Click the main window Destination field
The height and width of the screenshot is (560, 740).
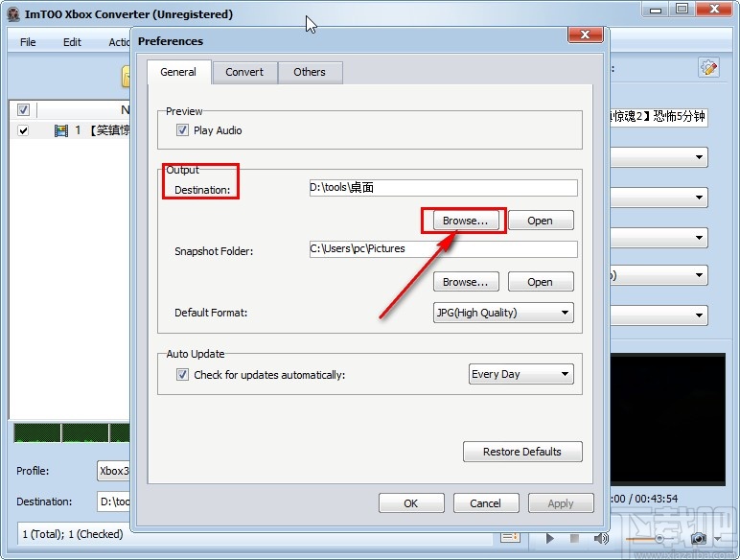[114, 502]
